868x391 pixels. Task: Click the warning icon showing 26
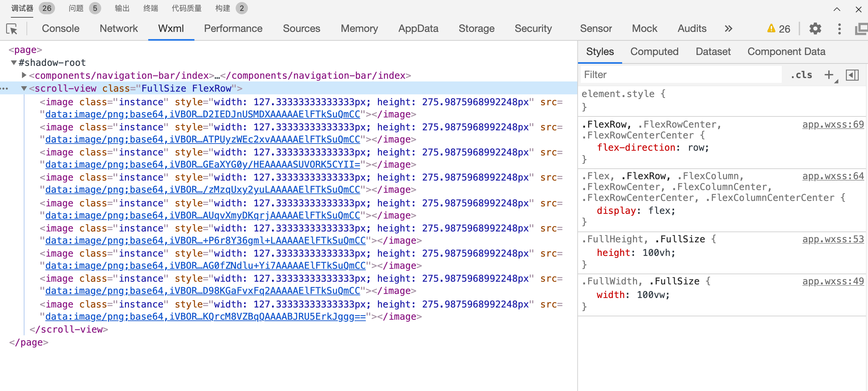(772, 29)
